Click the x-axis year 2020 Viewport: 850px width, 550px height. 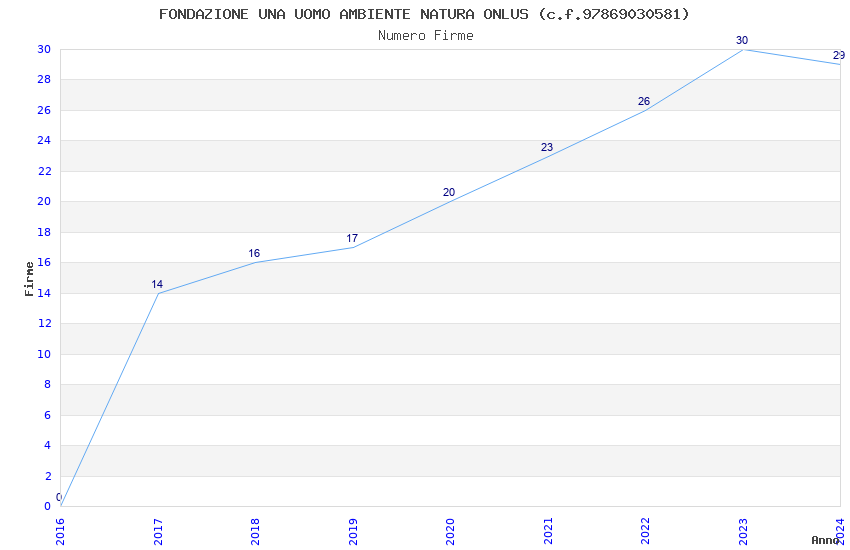[450, 532]
